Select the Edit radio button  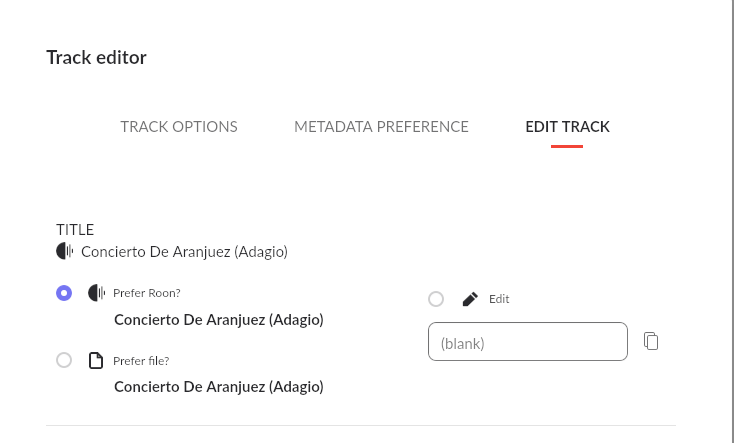(x=436, y=299)
